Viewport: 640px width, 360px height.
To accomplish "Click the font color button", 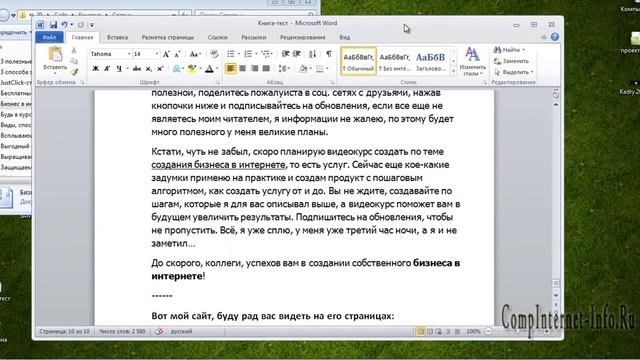I will [x=209, y=69].
